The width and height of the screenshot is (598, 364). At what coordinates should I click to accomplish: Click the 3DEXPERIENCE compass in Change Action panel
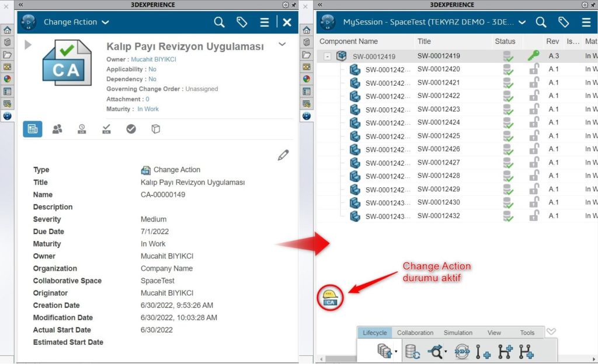point(28,22)
